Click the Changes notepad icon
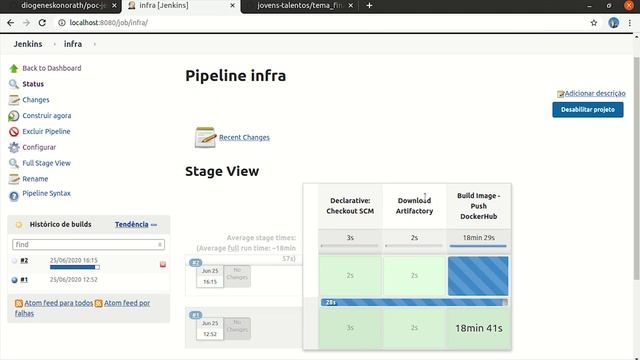 click(x=13, y=100)
